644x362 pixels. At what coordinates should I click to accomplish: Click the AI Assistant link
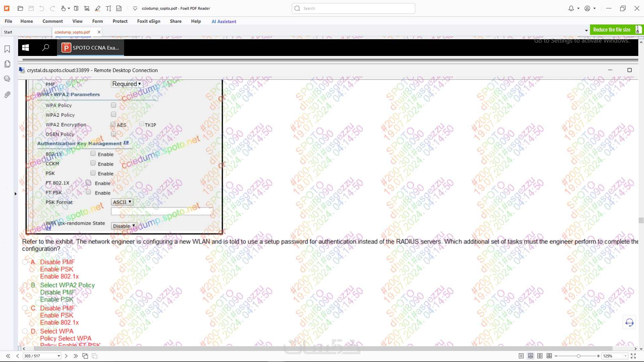(x=224, y=21)
